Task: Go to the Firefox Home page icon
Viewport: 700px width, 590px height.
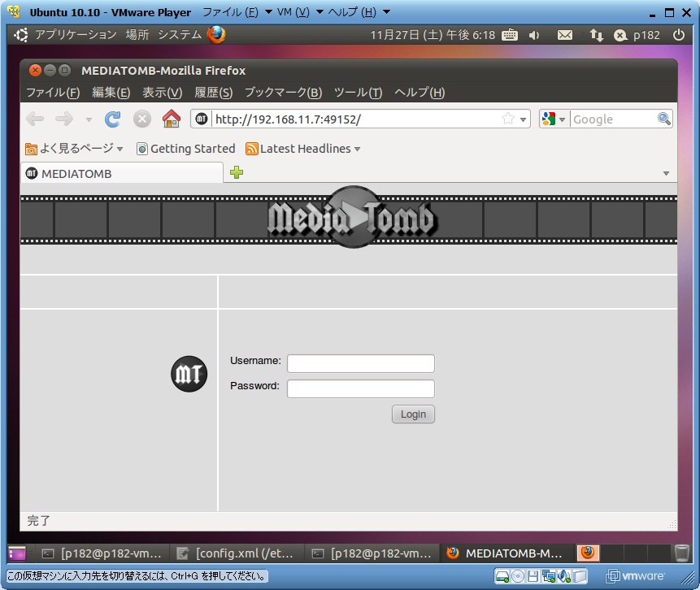Action: [x=172, y=119]
